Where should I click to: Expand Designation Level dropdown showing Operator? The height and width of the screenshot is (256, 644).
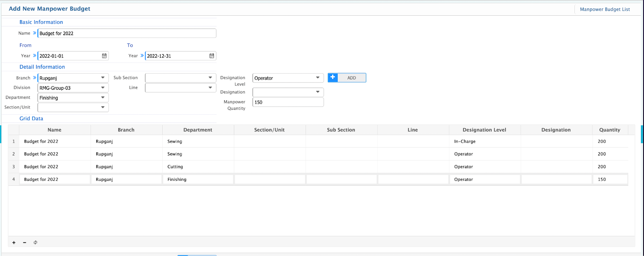(318, 78)
